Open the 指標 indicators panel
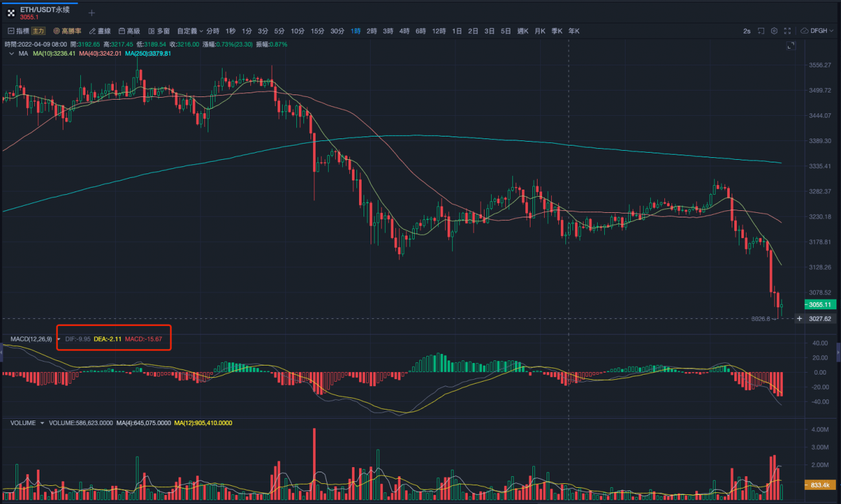The width and height of the screenshot is (841, 504). (23, 30)
